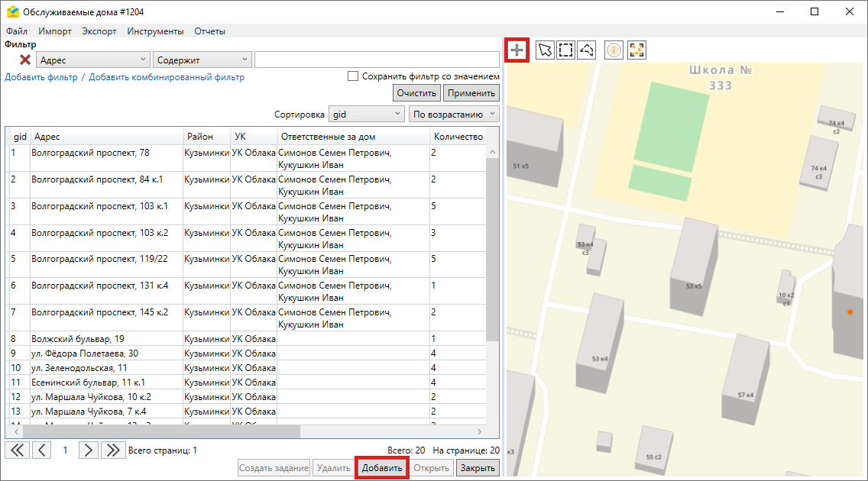Click the plus icon above the map
868x481 pixels.
point(517,50)
